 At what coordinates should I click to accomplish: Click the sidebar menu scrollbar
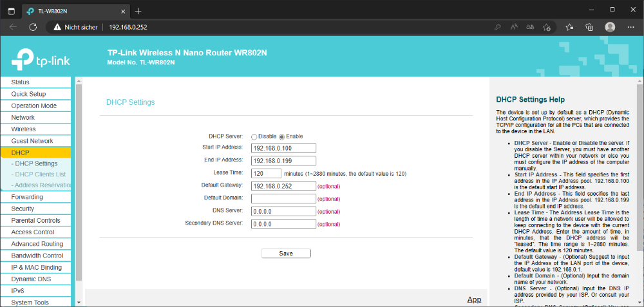pyautogui.click(x=79, y=183)
